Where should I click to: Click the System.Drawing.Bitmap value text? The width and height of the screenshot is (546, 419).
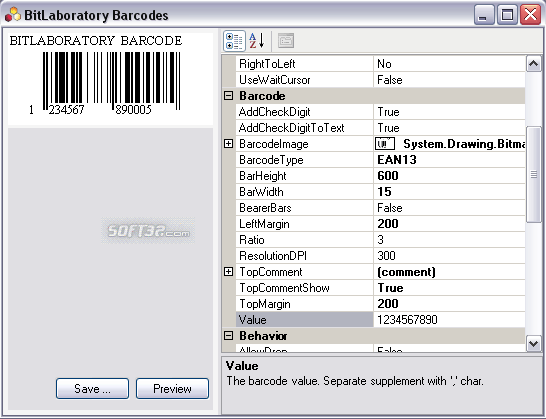[464, 144]
